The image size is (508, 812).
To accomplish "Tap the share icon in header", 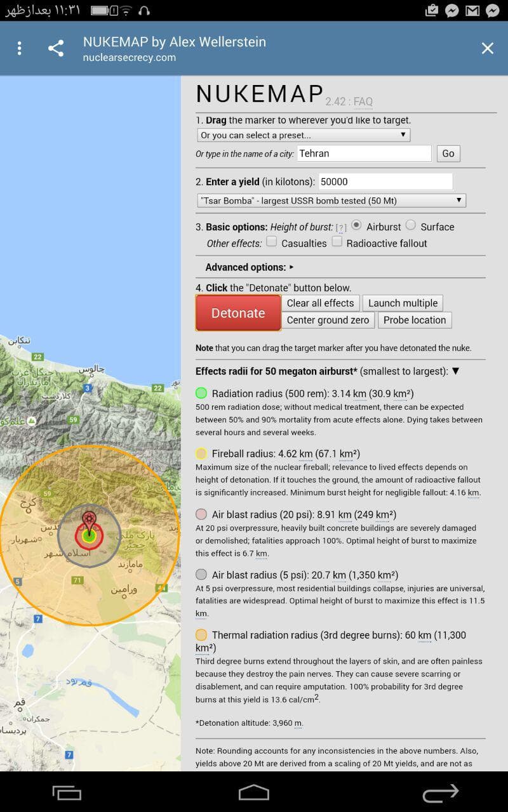I will (56, 48).
